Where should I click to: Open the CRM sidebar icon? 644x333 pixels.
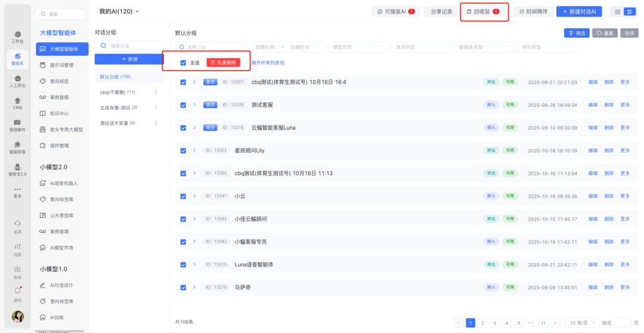pyautogui.click(x=17, y=103)
